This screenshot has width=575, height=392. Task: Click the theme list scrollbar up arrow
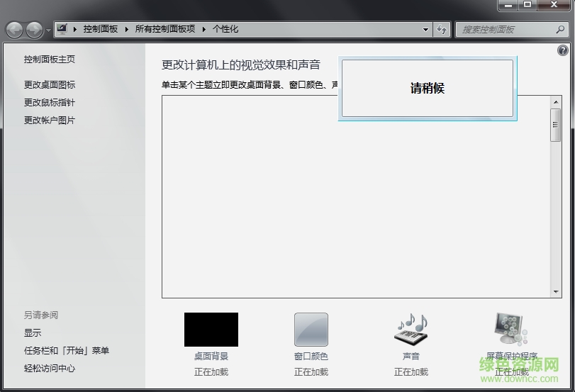pyautogui.click(x=556, y=102)
